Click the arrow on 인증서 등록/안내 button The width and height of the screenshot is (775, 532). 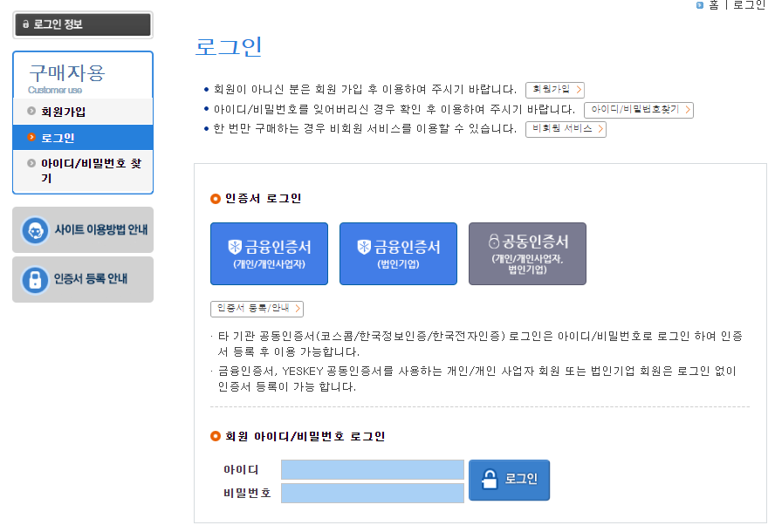(x=298, y=308)
